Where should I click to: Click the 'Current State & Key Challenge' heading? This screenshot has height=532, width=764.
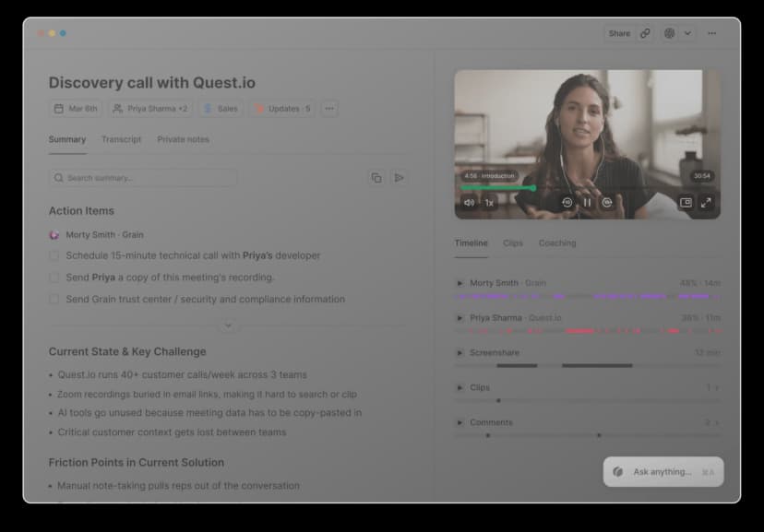tap(127, 351)
